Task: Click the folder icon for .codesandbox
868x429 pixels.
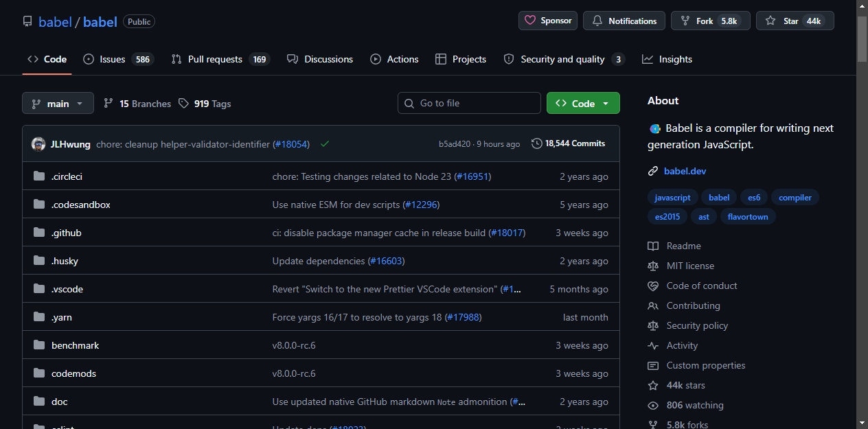Action: 39,205
